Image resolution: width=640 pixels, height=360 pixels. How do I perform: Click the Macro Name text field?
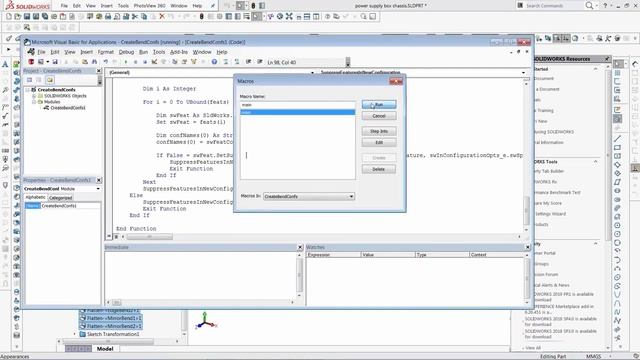pos(298,105)
